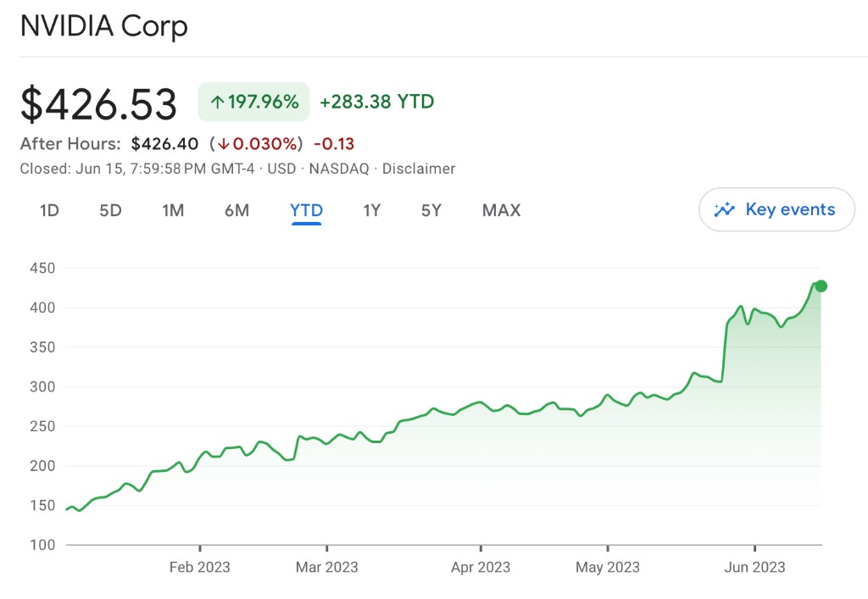Open the MAX range chart
This screenshot has width=868, height=599.
pyautogui.click(x=502, y=210)
